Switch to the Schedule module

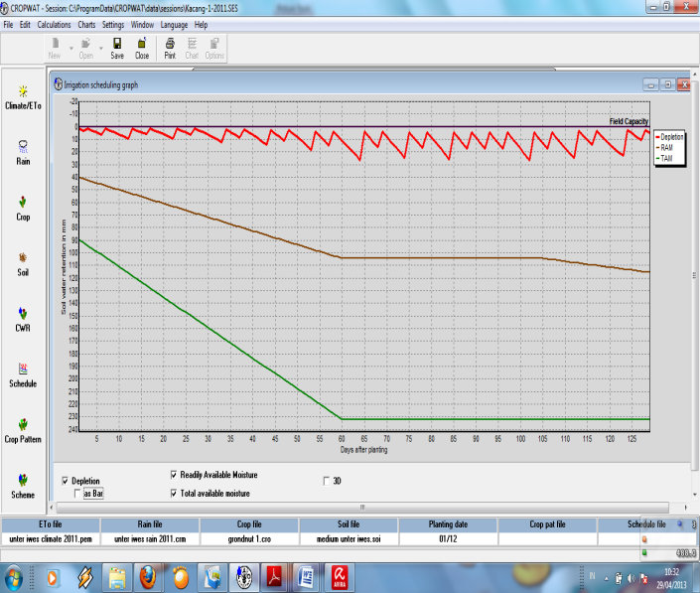[x=22, y=372]
